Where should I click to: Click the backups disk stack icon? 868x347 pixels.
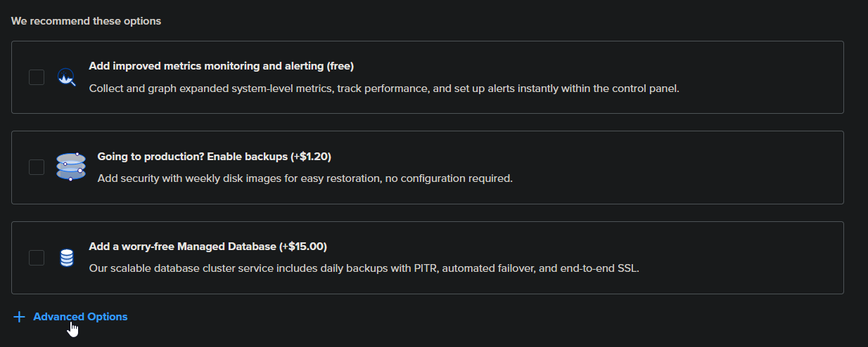click(70, 167)
